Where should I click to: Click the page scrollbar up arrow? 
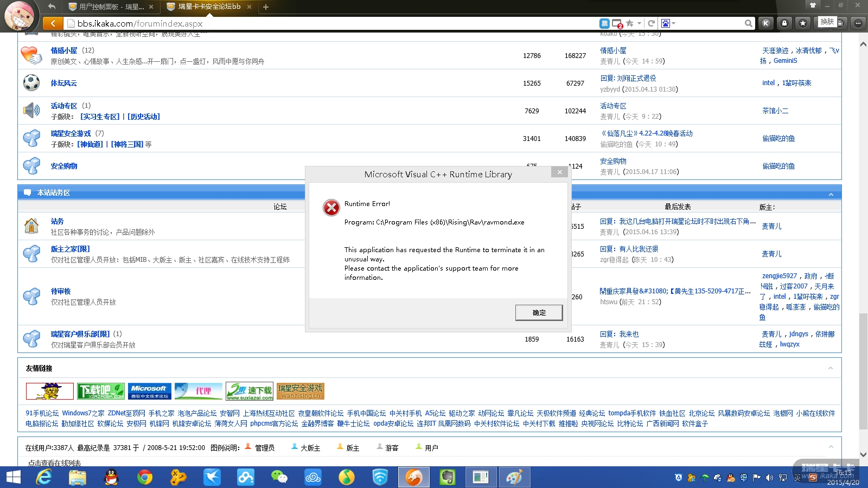coord(863,44)
